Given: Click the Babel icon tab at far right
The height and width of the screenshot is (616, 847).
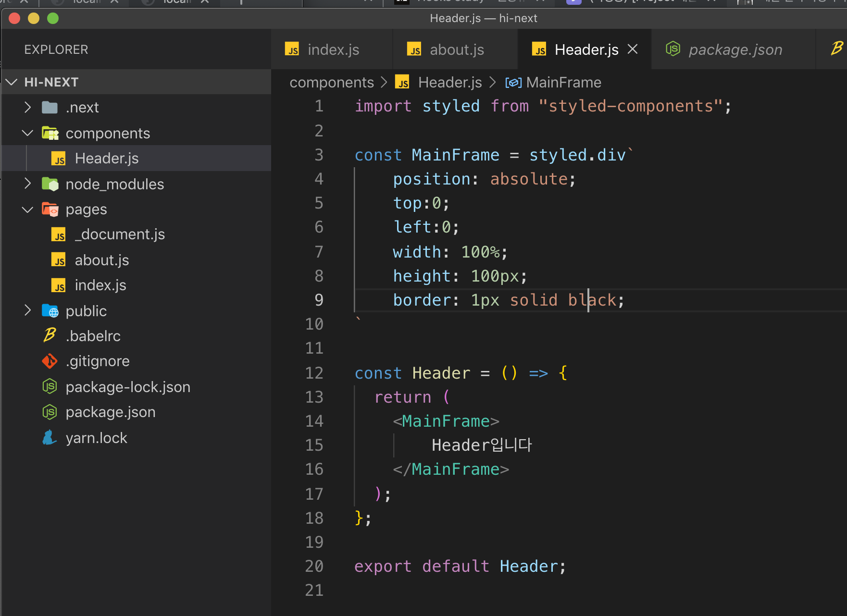Looking at the screenshot, I should point(837,48).
